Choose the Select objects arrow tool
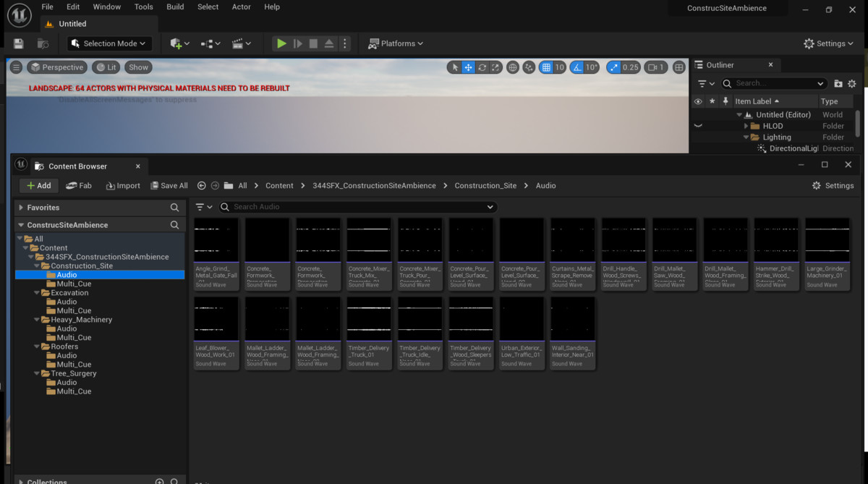Image resolution: width=868 pixels, height=484 pixels. tap(455, 67)
